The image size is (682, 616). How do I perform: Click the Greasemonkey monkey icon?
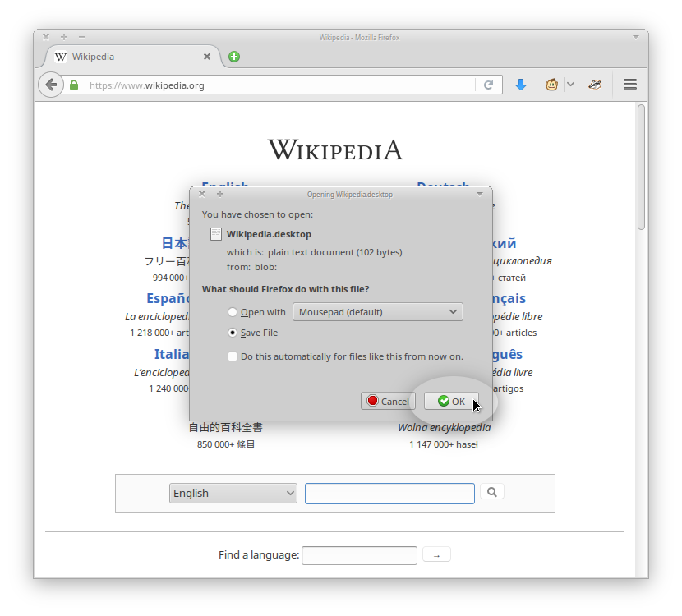(551, 85)
